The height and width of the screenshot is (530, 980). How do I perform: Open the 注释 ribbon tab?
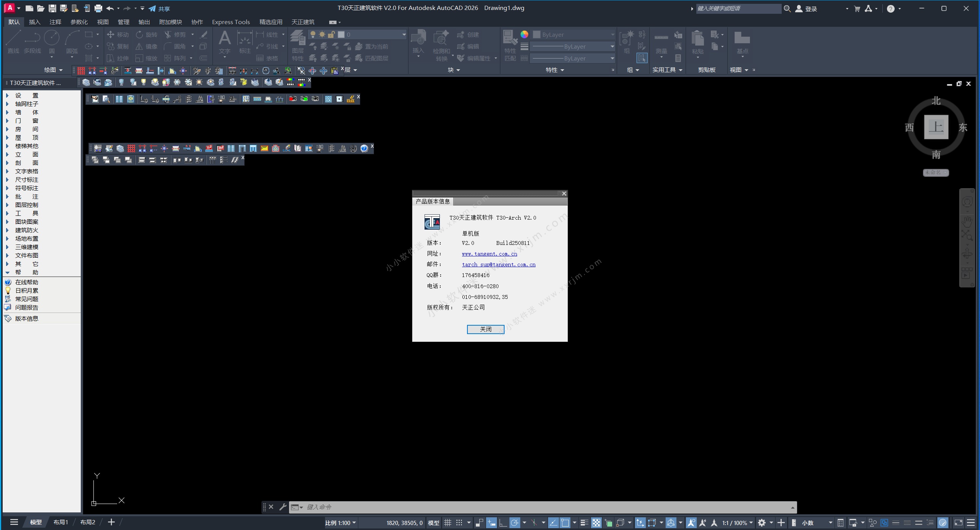click(x=55, y=22)
